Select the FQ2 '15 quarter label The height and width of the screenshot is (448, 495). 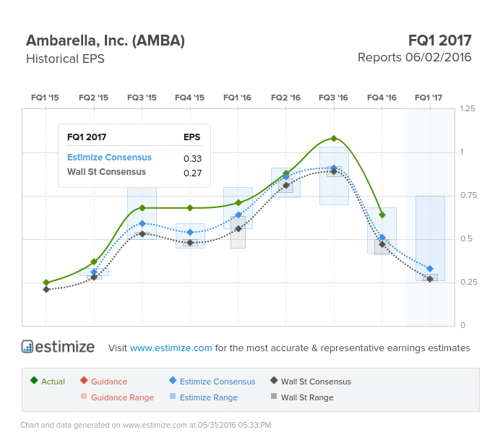point(93,98)
